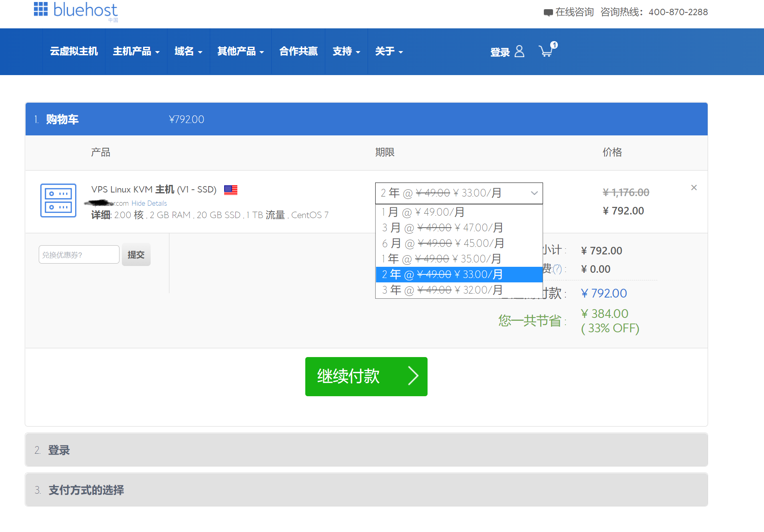Click the 期限 column header
Screen dimensions: 764x532
point(385,152)
